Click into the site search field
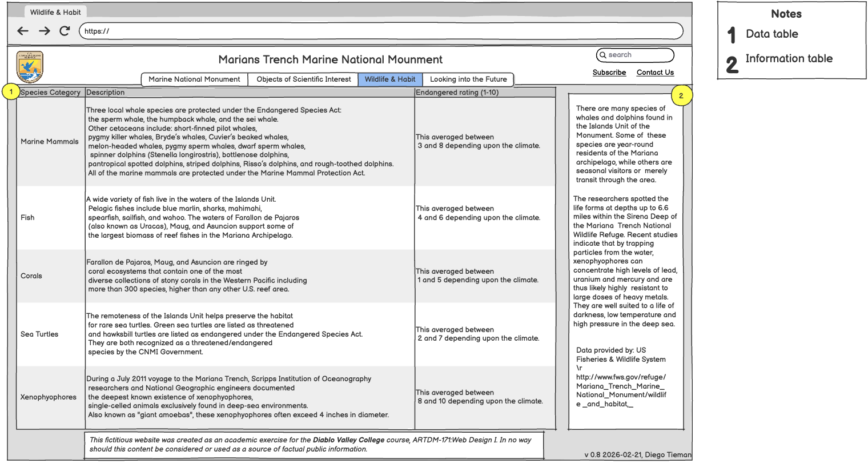This screenshot has height=463, width=868. coord(638,55)
